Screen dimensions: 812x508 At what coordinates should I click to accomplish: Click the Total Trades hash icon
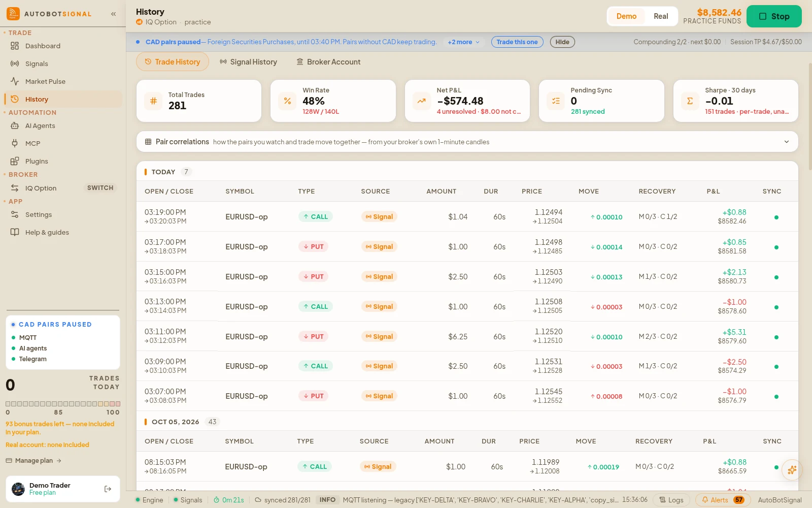tap(153, 101)
